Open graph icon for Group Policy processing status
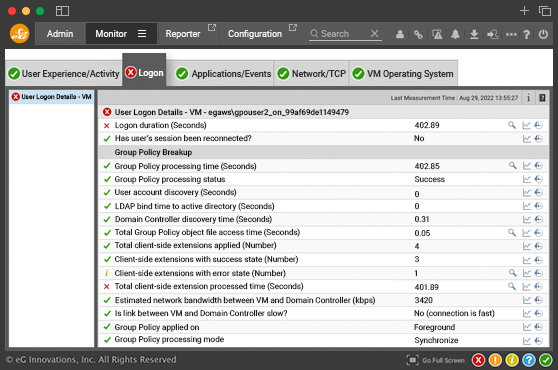Viewport: 558px width, 370px height. (x=527, y=179)
